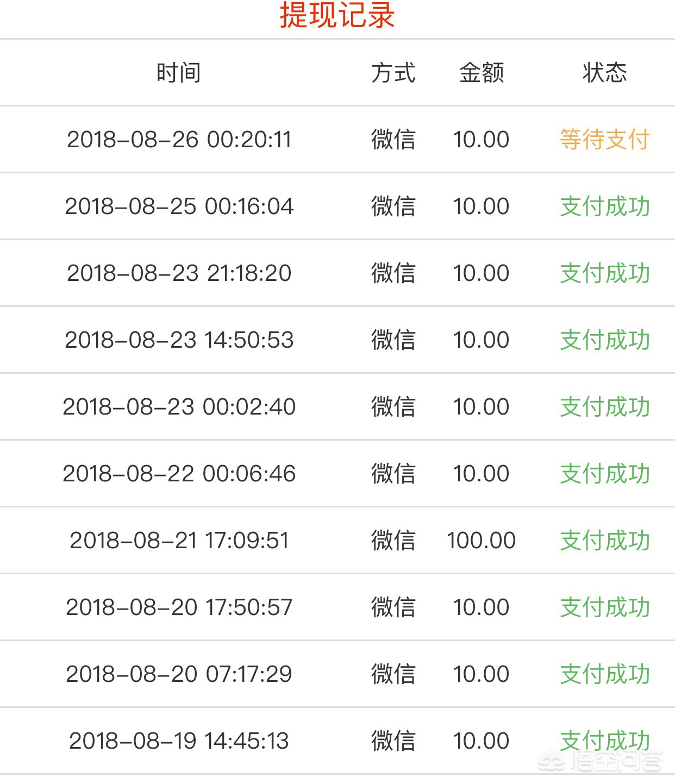Select the 2018-08-22 00:06:46 record
Image resolution: width=675 pixels, height=784 pixels.
337,474
